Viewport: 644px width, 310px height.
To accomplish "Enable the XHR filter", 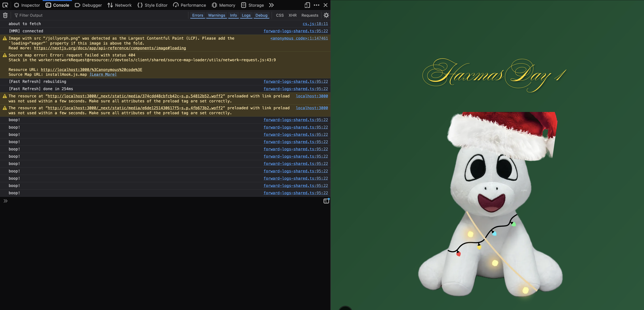I will pyautogui.click(x=292, y=15).
